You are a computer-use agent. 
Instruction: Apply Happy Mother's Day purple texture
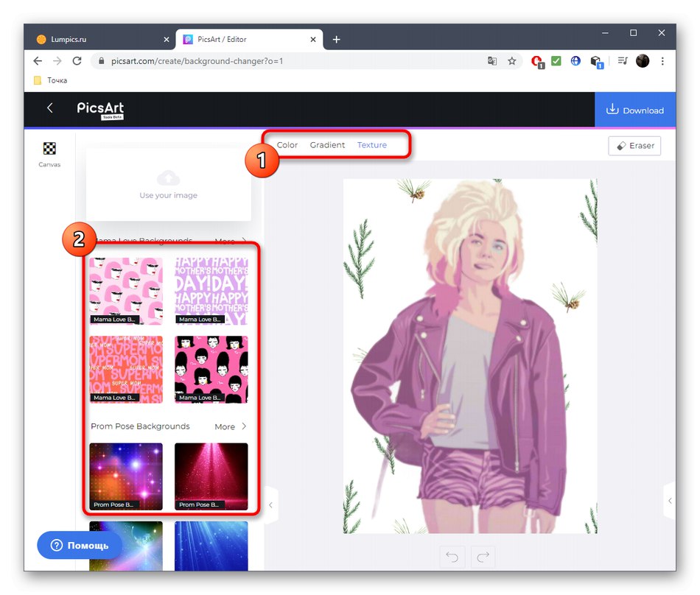click(x=211, y=291)
